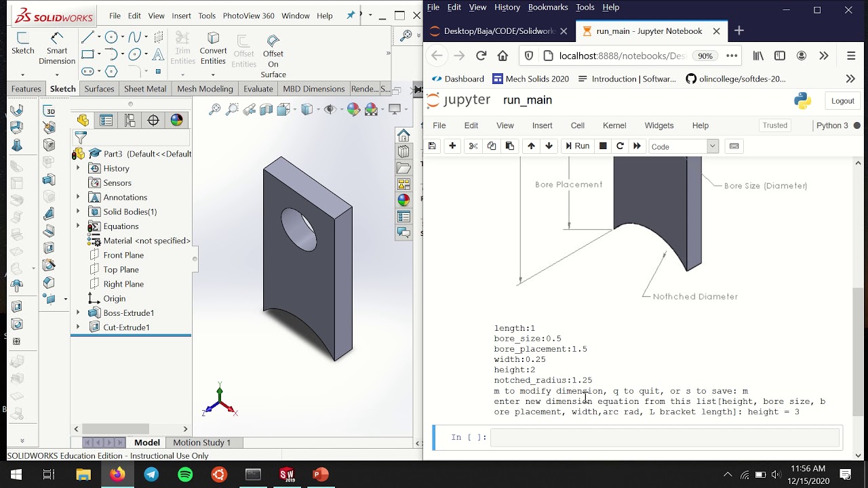Insert cell below with plus icon

click(452, 146)
